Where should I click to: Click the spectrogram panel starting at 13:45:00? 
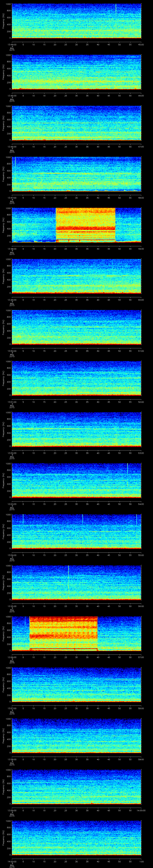76,72
